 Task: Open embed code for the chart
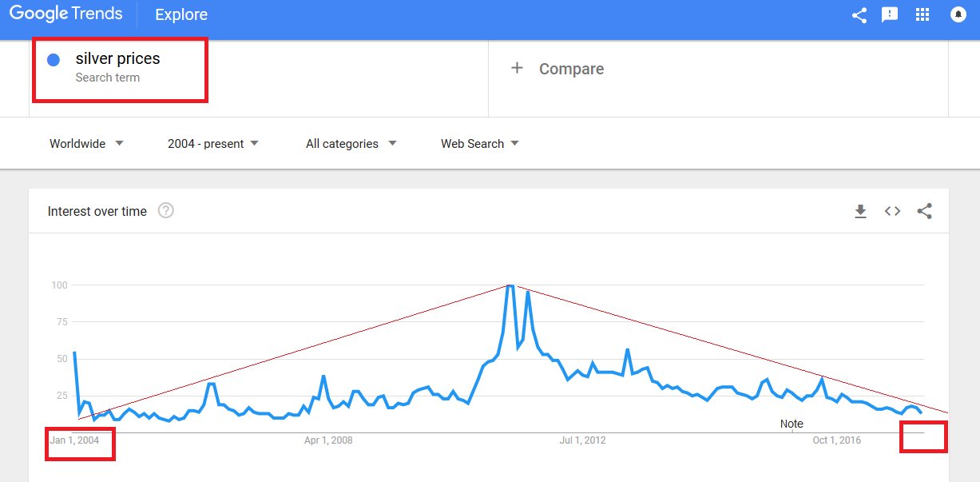892,211
